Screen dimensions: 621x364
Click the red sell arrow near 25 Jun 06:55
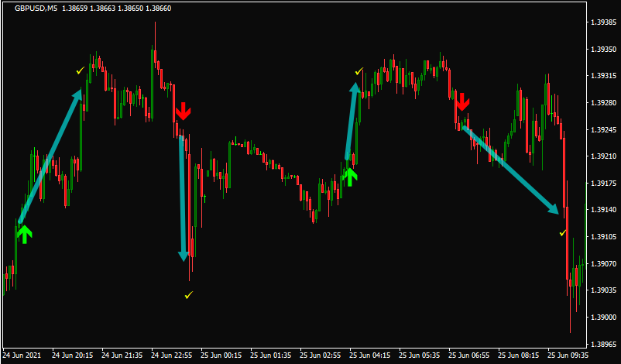462,101
